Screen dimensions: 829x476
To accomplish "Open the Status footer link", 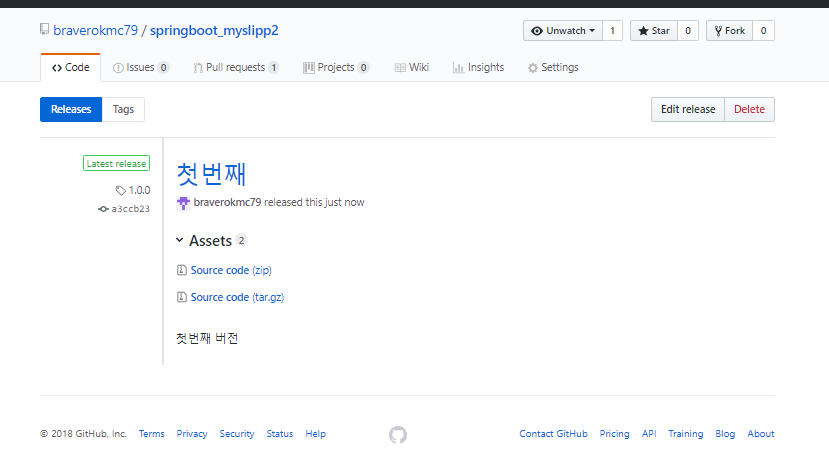I will pos(280,434).
